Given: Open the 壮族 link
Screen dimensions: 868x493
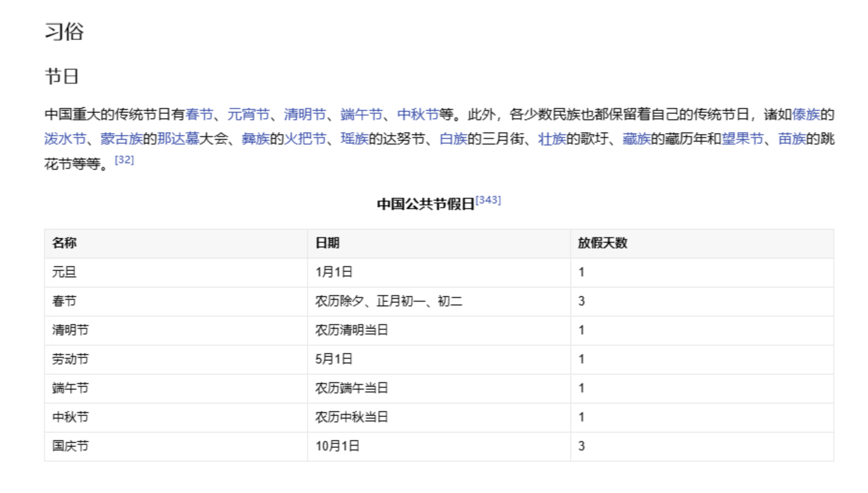Looking at the screenshot, I should point(552,139).
